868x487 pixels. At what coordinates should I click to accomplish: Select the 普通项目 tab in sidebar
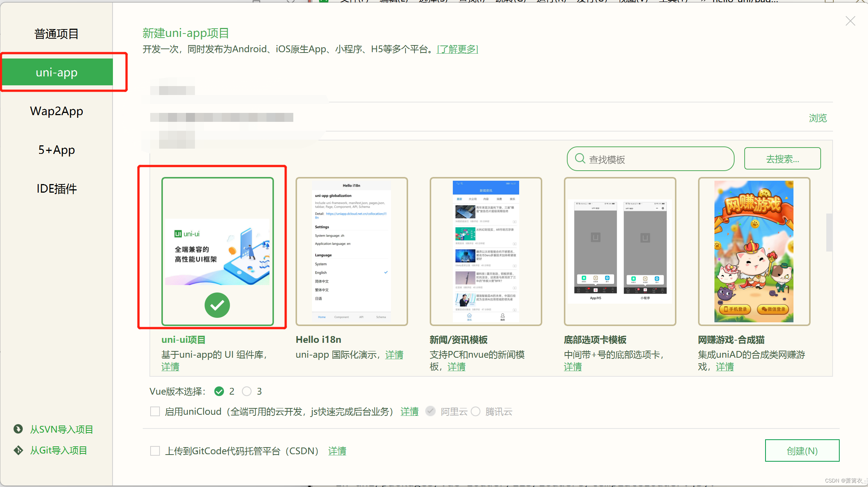(56, 34)
